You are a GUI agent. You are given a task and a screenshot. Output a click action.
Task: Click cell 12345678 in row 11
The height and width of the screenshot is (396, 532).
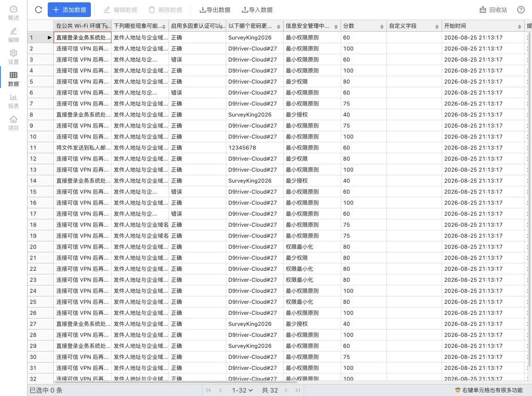pyautogui.click(x=254, y=148)
